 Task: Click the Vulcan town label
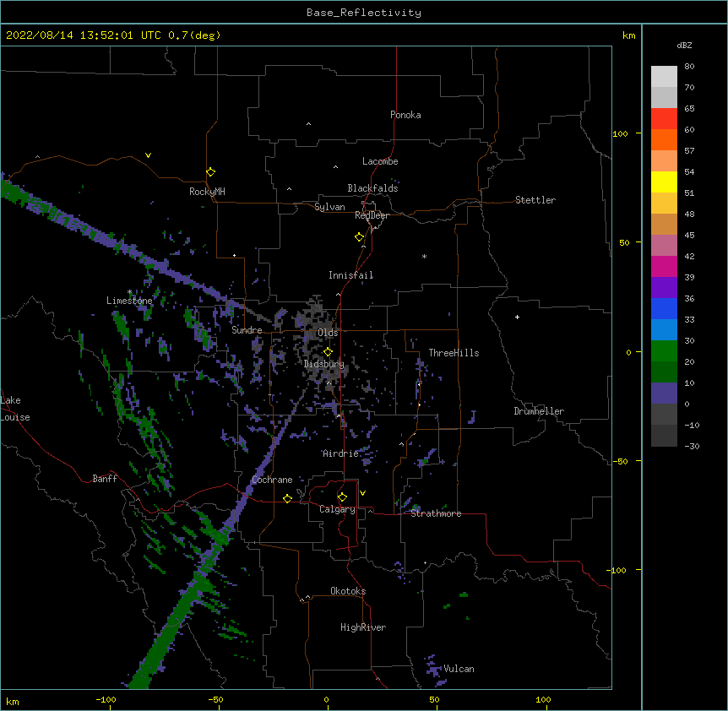(x=459, y=669)
